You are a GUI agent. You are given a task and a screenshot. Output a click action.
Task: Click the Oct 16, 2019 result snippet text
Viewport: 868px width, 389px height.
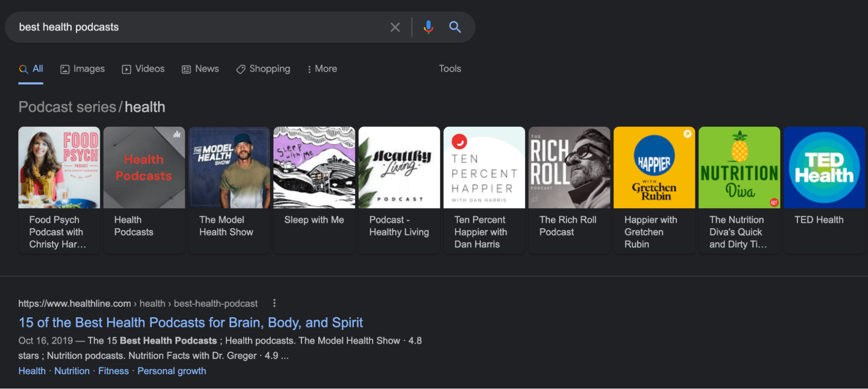point(220,348)
